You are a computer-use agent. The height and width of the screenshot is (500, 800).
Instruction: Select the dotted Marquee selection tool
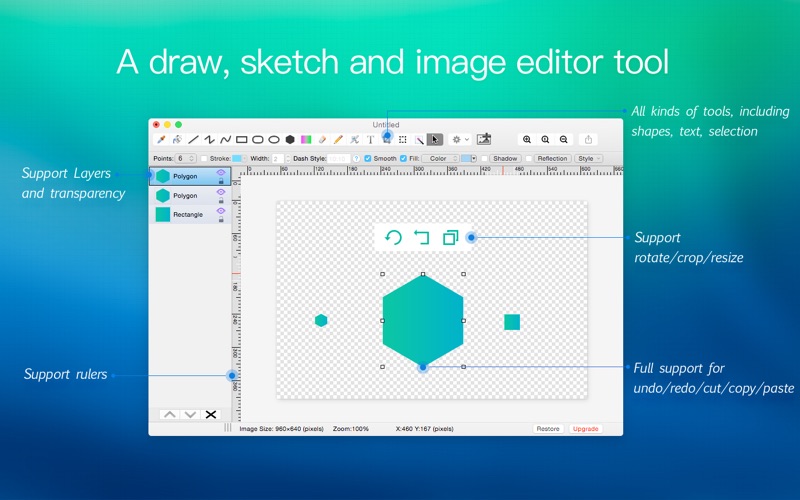403,139
